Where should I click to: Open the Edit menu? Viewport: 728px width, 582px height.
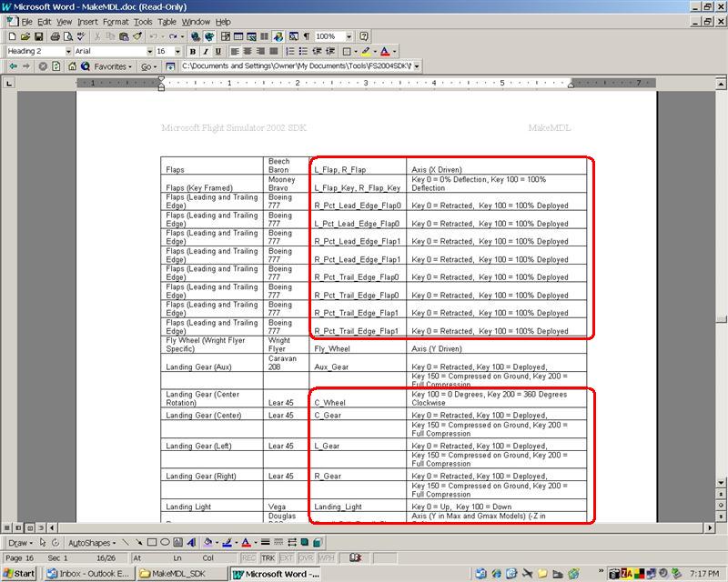(x=44, y=22)
